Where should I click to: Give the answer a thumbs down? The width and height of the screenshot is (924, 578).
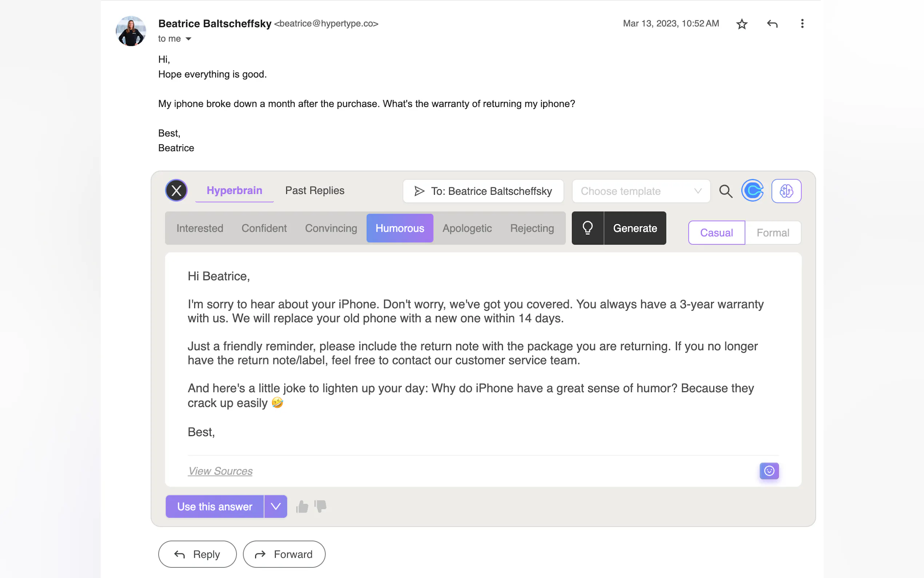click(x=321, y=506)
